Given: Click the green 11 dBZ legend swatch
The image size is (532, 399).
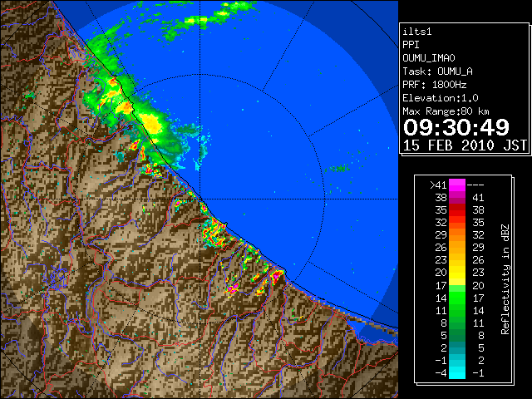Looking at the screenshot, I should [457, 310].
